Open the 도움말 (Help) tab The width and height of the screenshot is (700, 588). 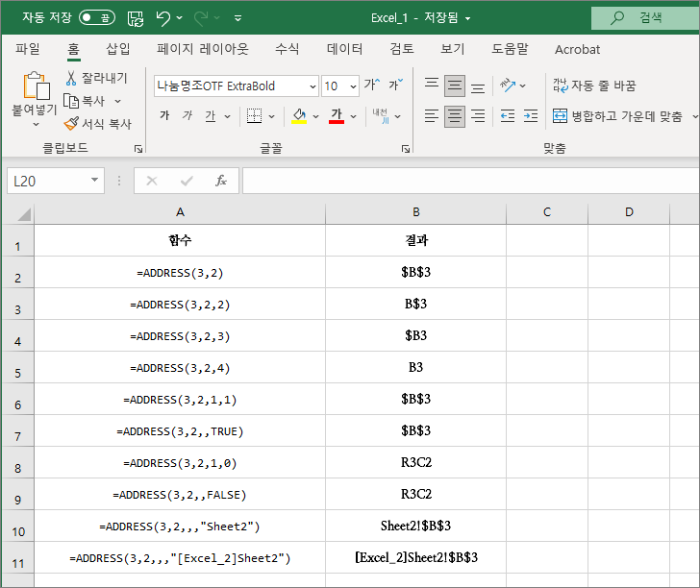pos(510,49)
